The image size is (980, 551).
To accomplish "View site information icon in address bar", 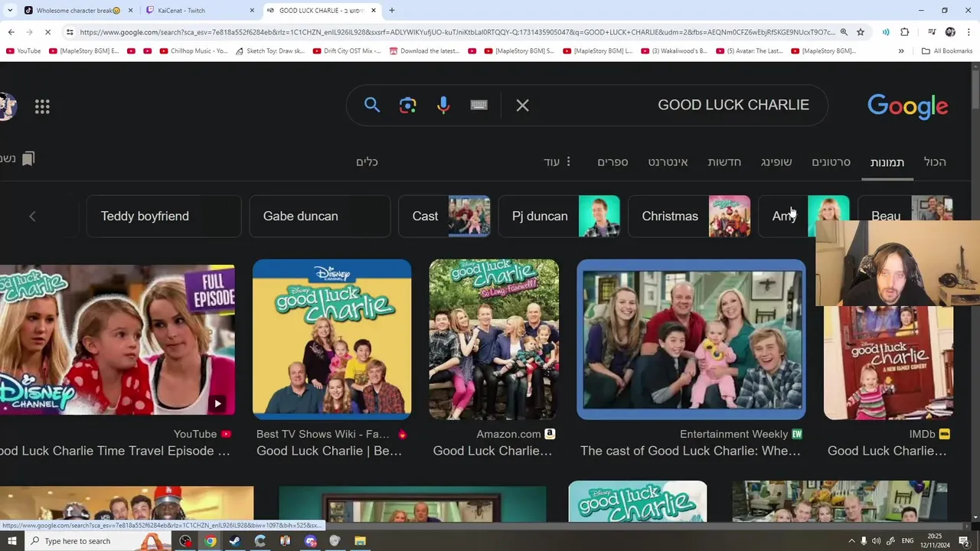I will tap(70, 32).
